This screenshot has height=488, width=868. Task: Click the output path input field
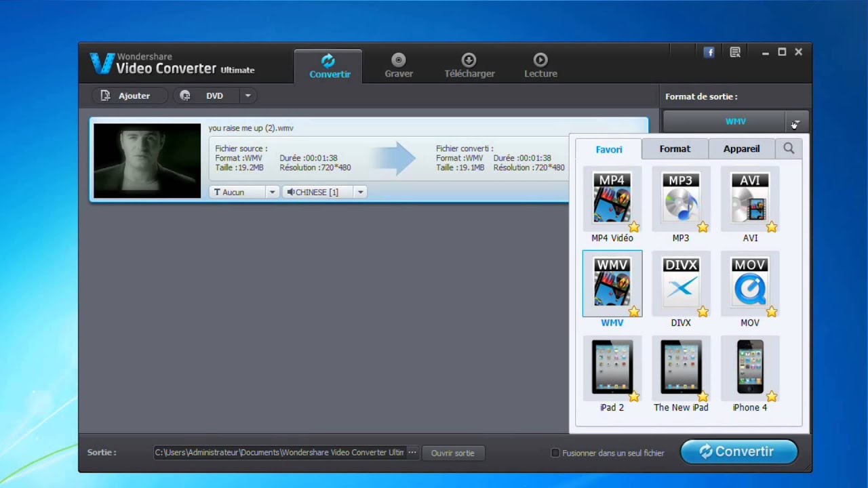point(279,453)
